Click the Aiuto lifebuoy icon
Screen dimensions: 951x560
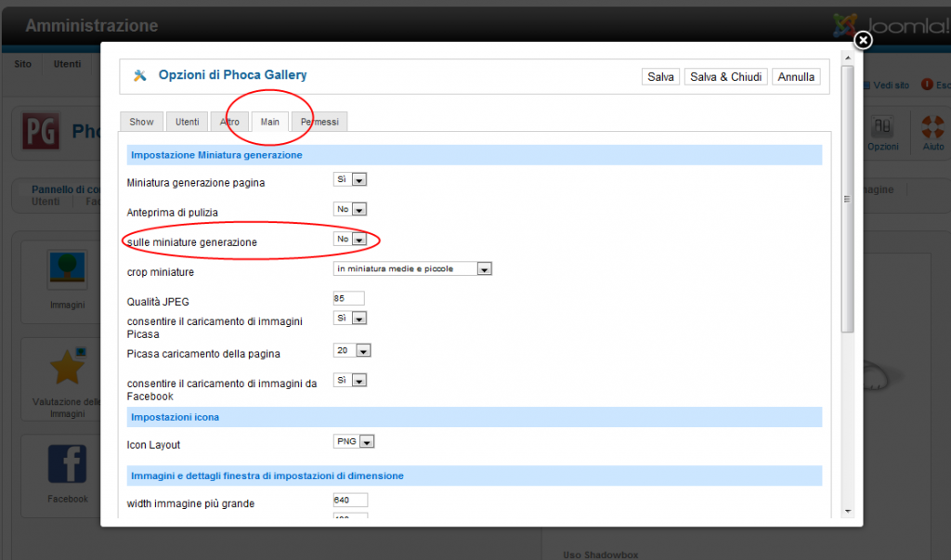tap(932, 133)
